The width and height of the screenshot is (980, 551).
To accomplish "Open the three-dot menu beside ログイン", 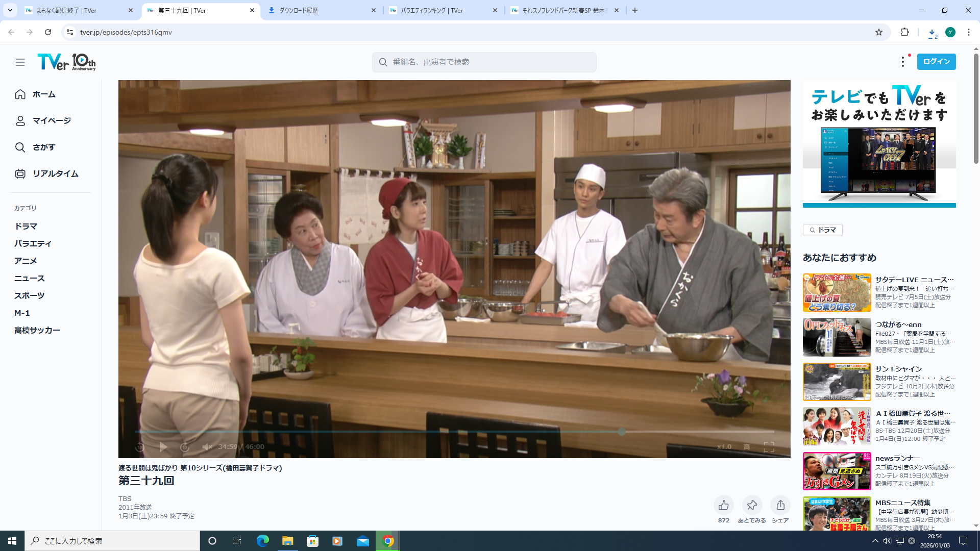I will pos(902,62).
